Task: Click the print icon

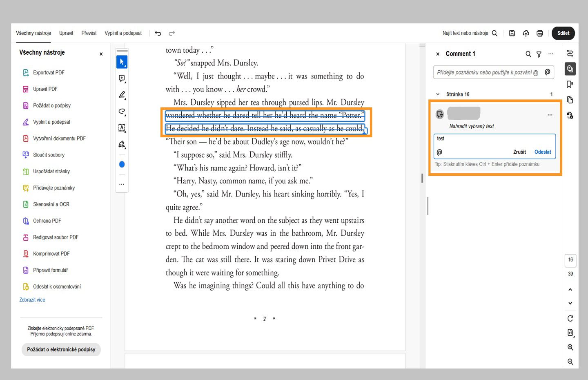Action: [x=539, y=34]
